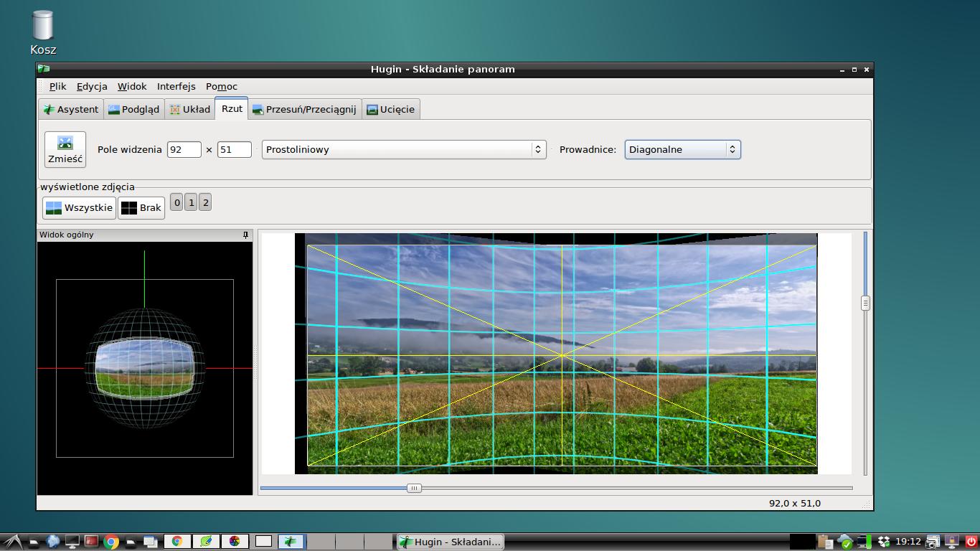Screen dimensions: 980x551
Task: Open the Widok menu
Action: point(132,86)
